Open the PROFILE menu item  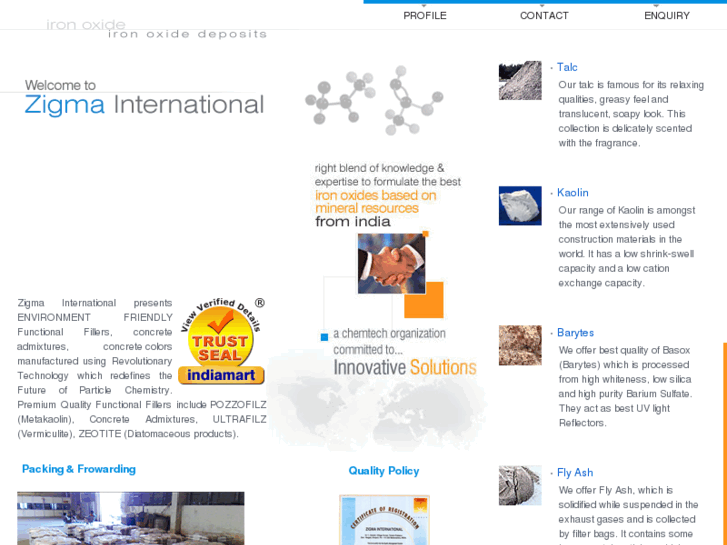click(x=425, y=16)
